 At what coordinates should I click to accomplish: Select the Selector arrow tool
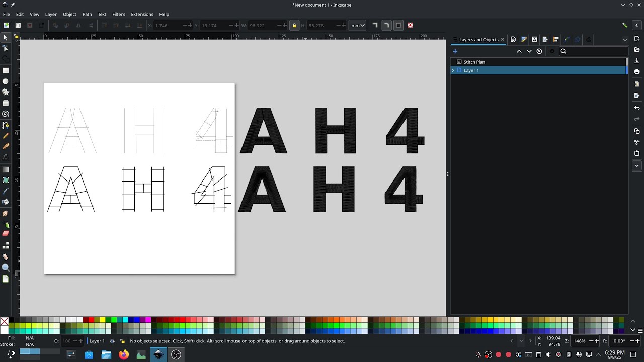point(6,38)
